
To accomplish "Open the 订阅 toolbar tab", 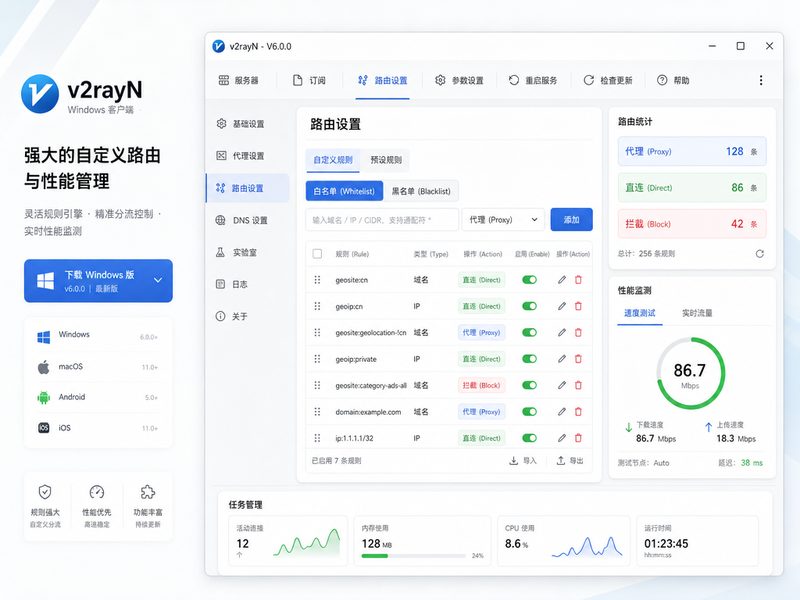I will 309,80.
